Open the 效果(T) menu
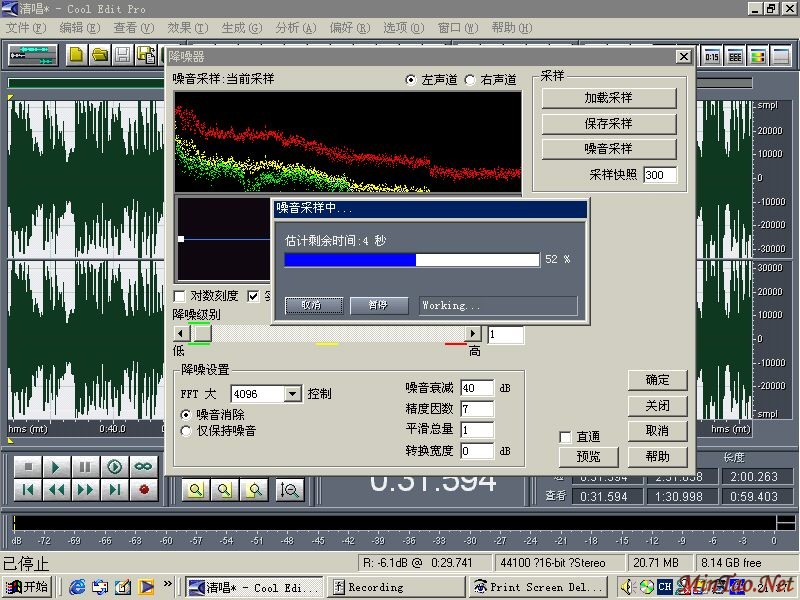Image resolution: width=800 pixels, height=600 pixels. tap(188, 28)
